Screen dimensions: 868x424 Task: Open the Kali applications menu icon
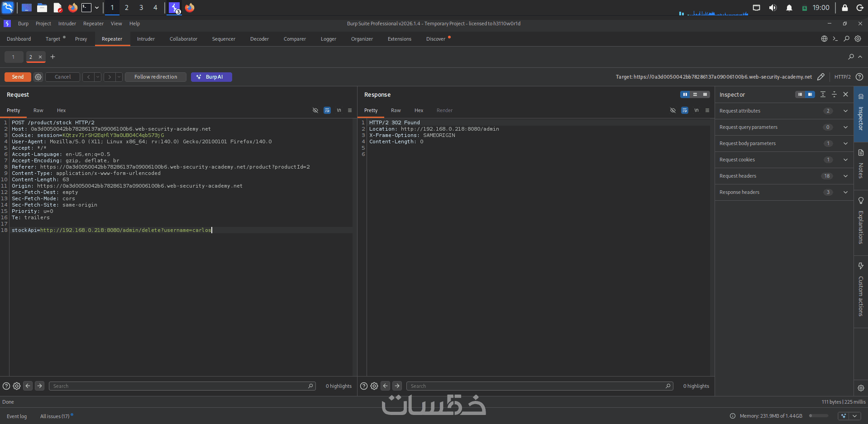[8, 8]
